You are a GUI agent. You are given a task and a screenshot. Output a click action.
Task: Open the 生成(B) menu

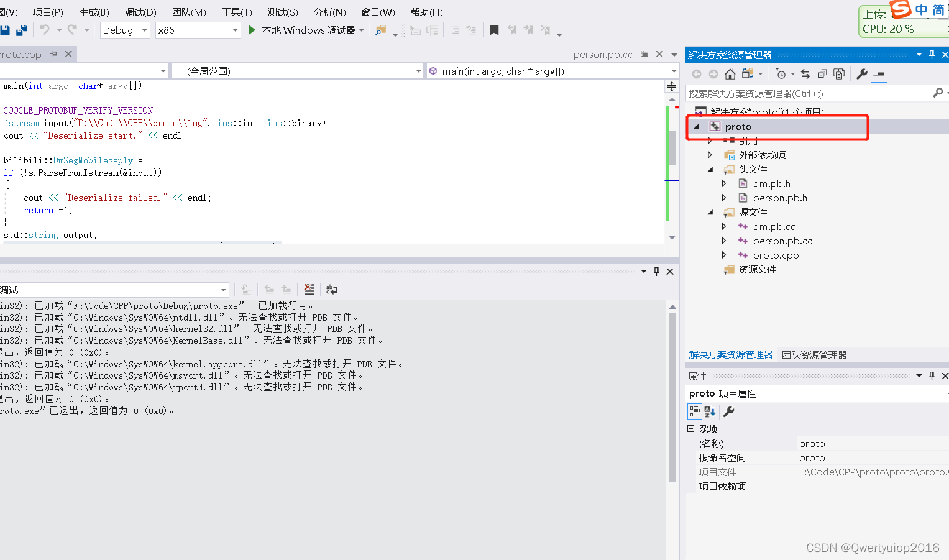tap(94, 12)
